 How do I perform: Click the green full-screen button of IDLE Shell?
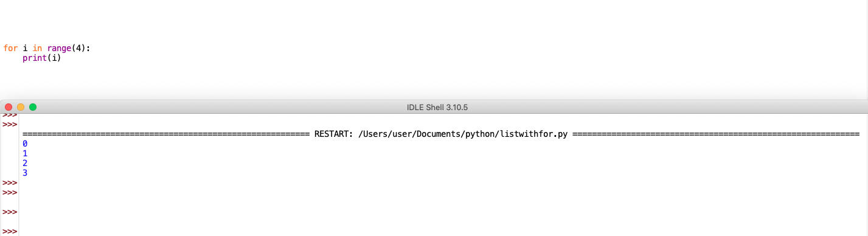[x=33, y=107]
